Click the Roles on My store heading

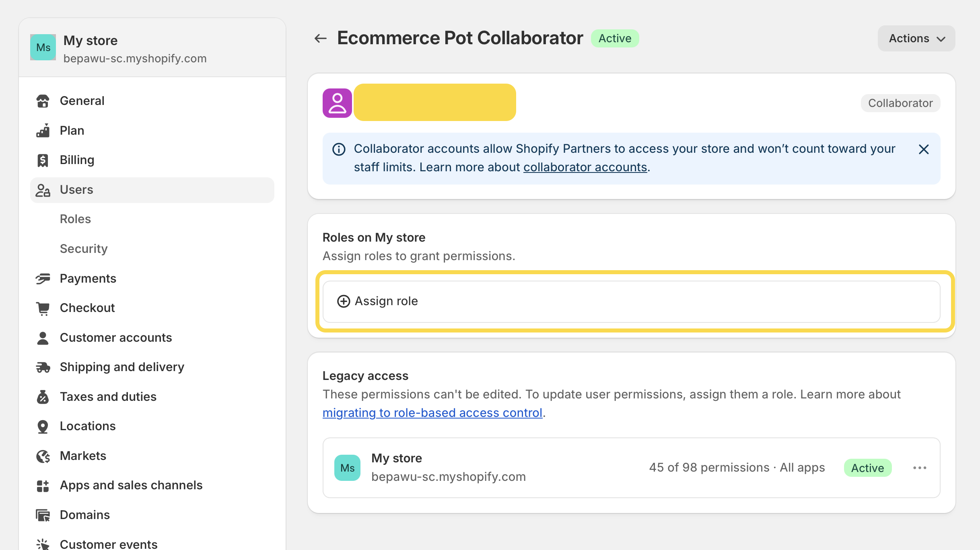point(374,238)
